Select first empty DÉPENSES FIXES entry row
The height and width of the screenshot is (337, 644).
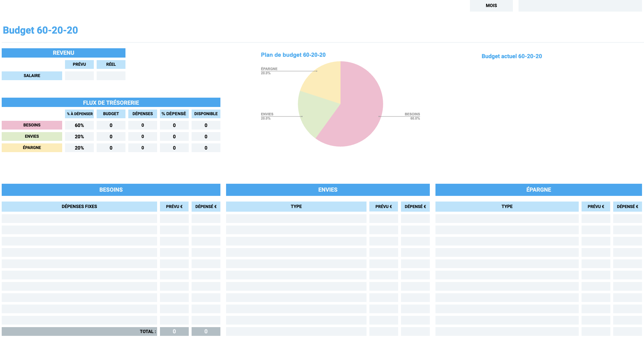coord(79,219)
